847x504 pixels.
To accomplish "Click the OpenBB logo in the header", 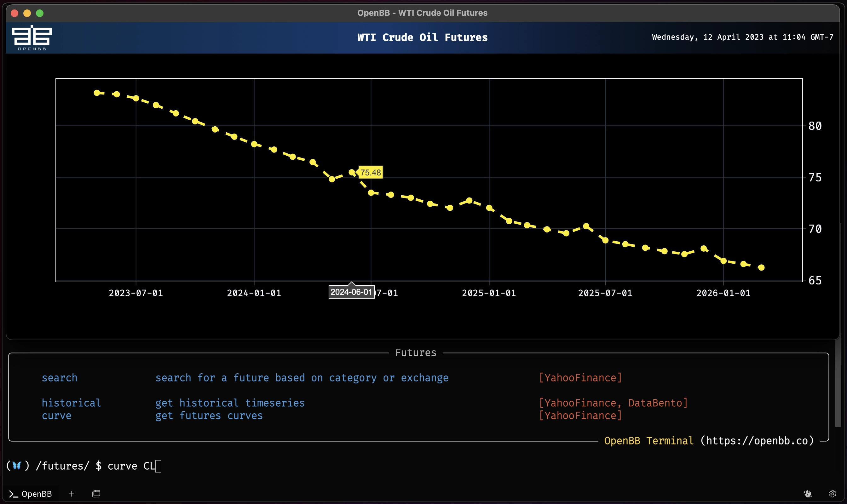I will (x=32, y=37).
